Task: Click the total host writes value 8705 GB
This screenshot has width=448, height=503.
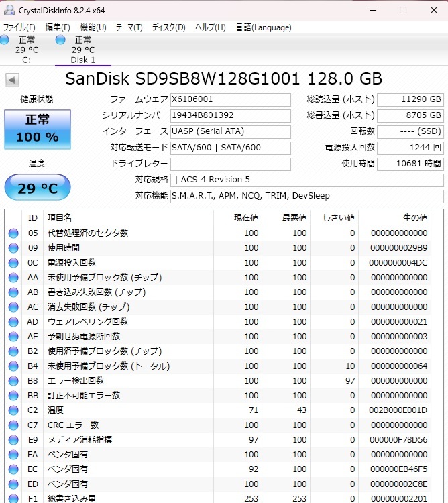Action: pos(410,115)
